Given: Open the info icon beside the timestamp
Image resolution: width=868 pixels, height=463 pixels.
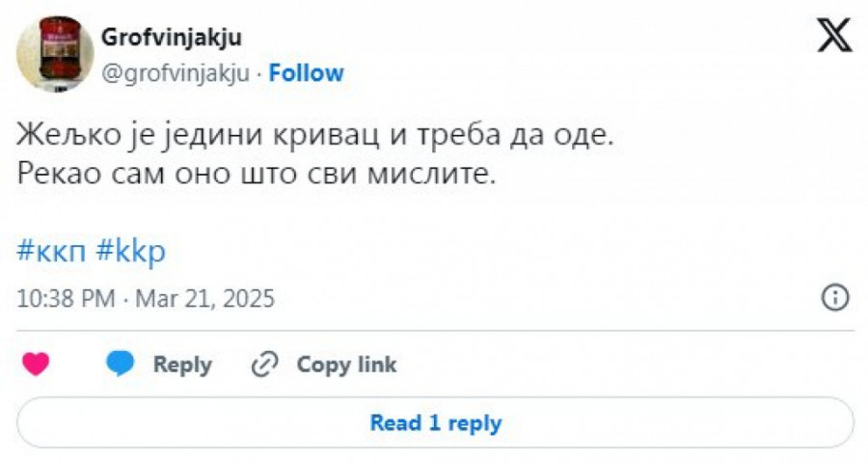Looking at the screenshot, I should point(834,297).
